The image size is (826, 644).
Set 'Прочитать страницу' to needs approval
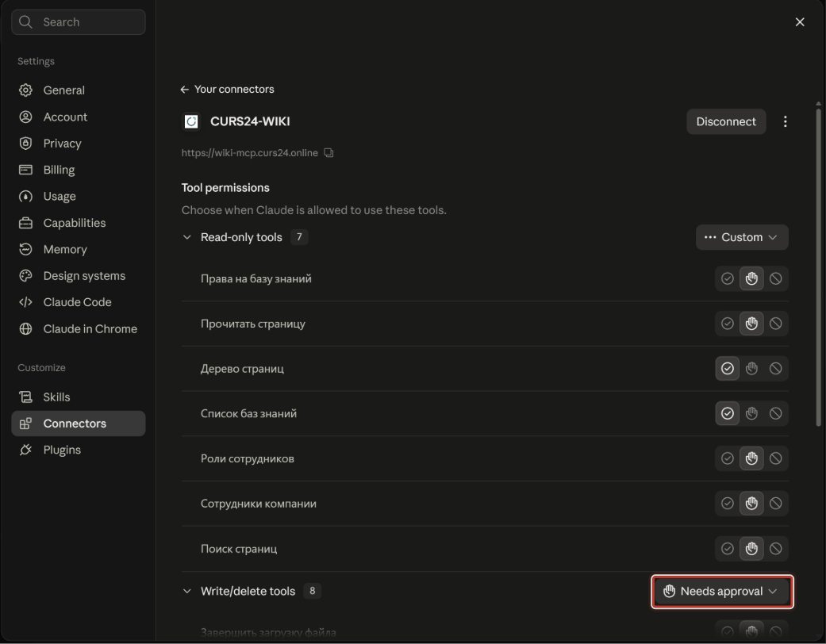(751, 324)
